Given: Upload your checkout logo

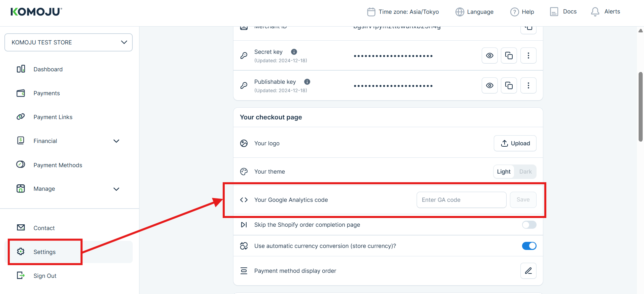Looking at the screenshot, I should pos(515,143).
